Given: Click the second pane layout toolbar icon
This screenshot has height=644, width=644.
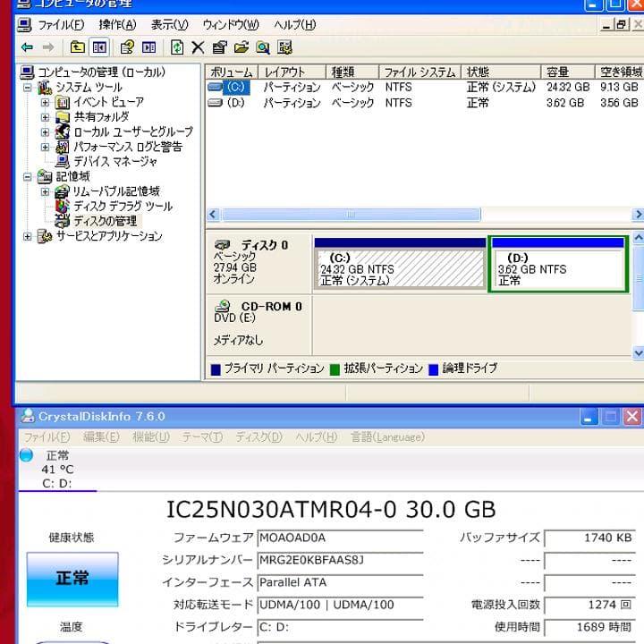Looking at the screenshot, I should tap(148, 47).
